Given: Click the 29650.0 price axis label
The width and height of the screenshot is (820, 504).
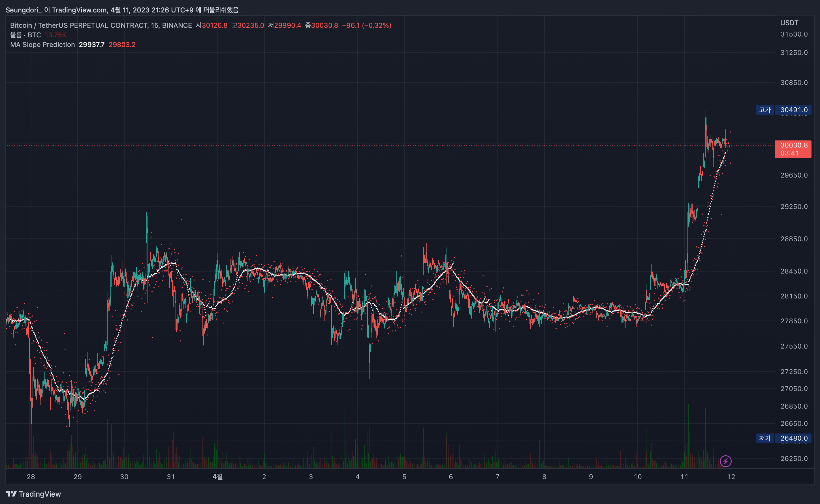Looking at the screenshot, I should tap(794, 175).
